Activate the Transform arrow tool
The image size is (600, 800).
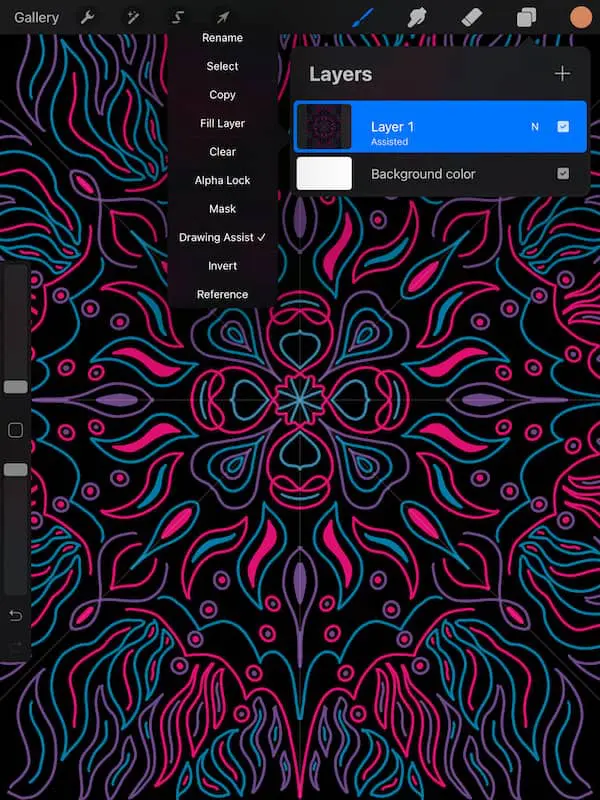click(222, 18)
